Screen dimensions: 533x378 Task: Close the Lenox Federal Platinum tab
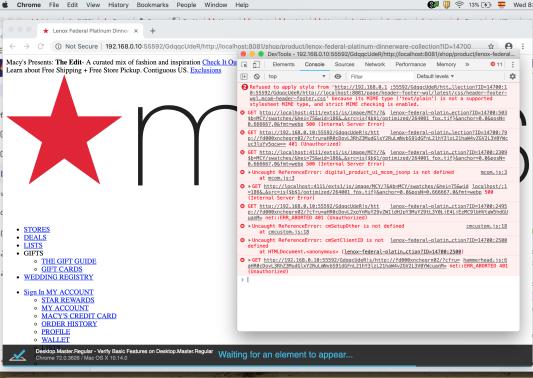click(x=136, y=31)
